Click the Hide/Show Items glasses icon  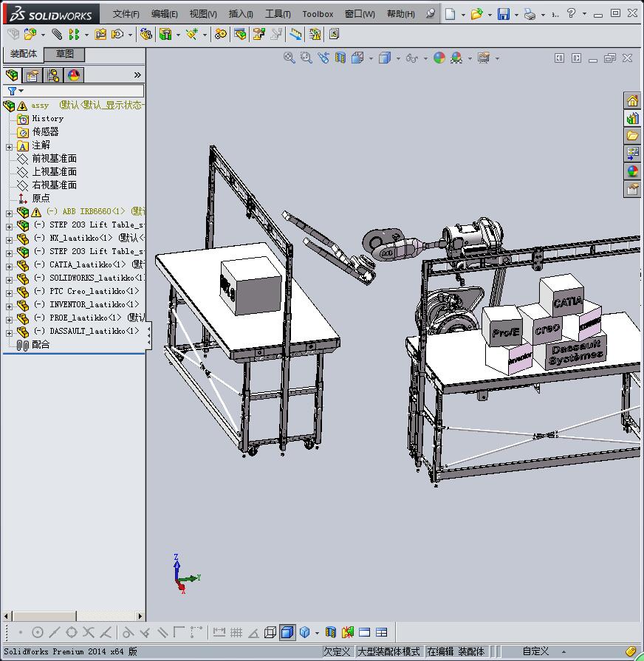412,58
